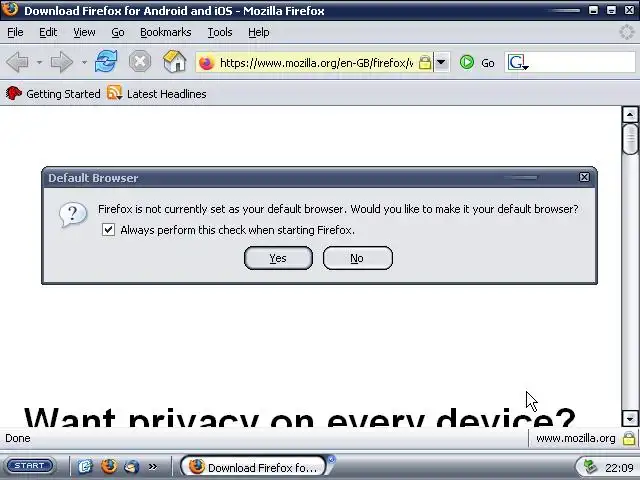Launch Firefox from quick launch

click(109, 466)
